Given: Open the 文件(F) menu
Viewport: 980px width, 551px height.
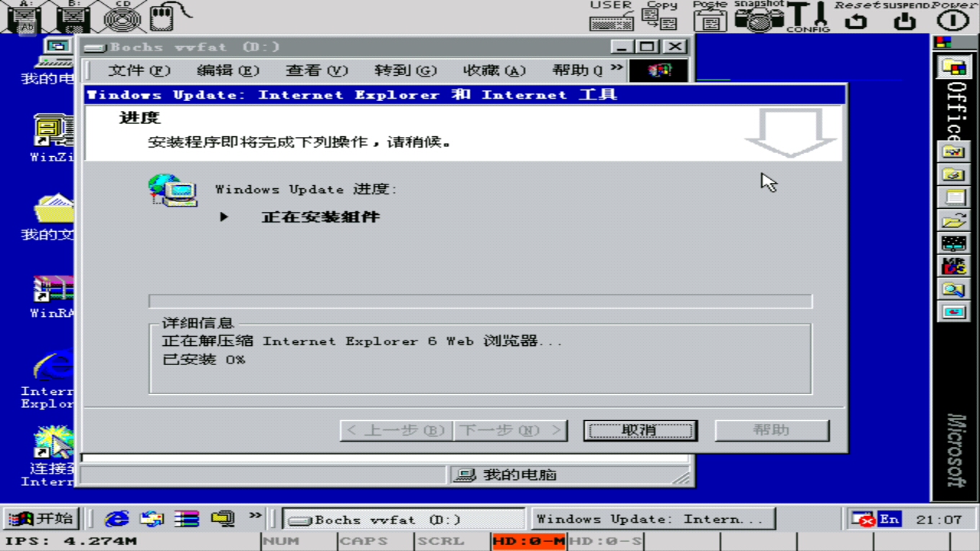Looking at the screenshot, I should (139, 70).
